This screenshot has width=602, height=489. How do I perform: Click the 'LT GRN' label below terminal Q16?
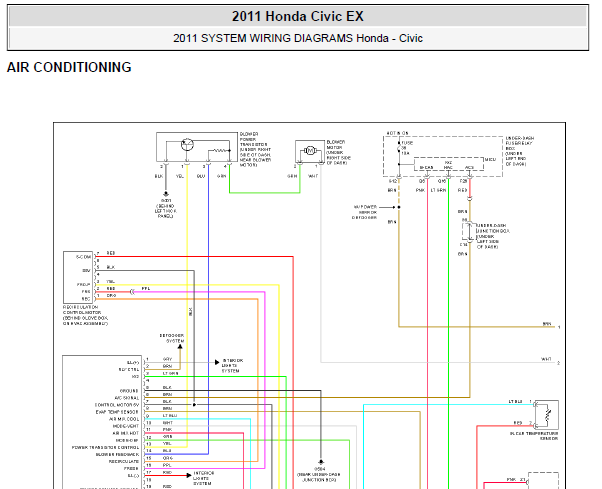[438, 190]
